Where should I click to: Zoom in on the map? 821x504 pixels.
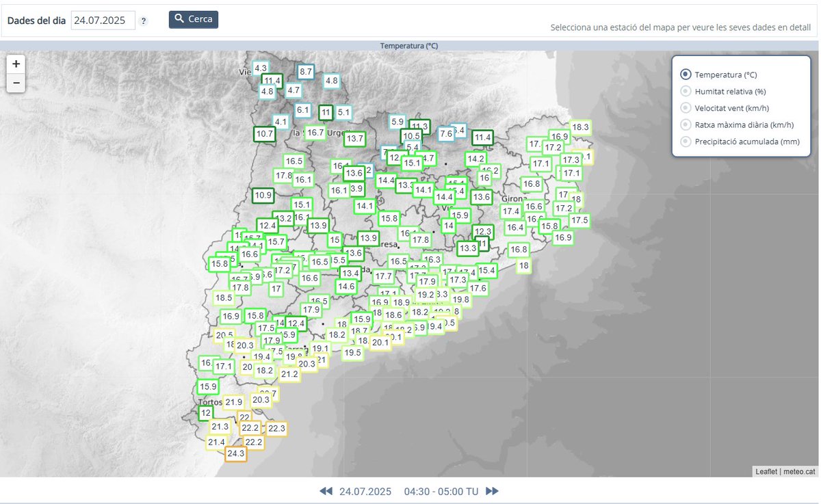coord(16,64)
